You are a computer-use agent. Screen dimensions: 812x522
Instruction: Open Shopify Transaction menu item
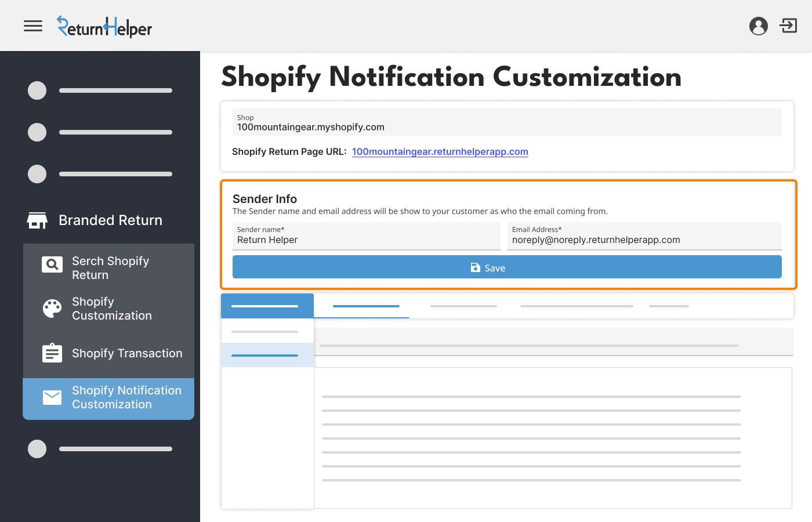[108, 353]
